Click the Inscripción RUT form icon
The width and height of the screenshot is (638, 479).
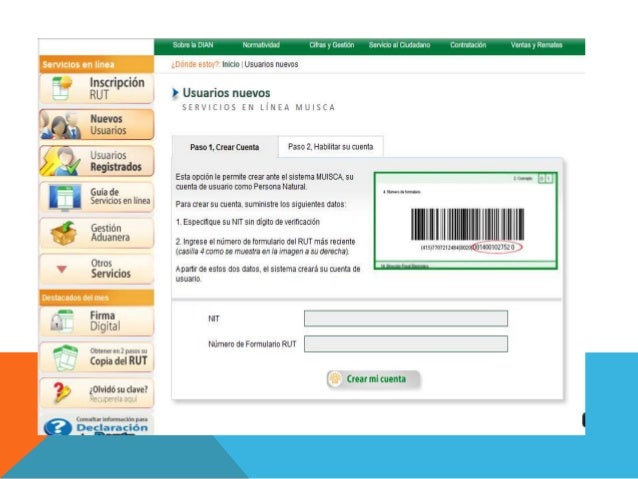(x=62, y=87)
